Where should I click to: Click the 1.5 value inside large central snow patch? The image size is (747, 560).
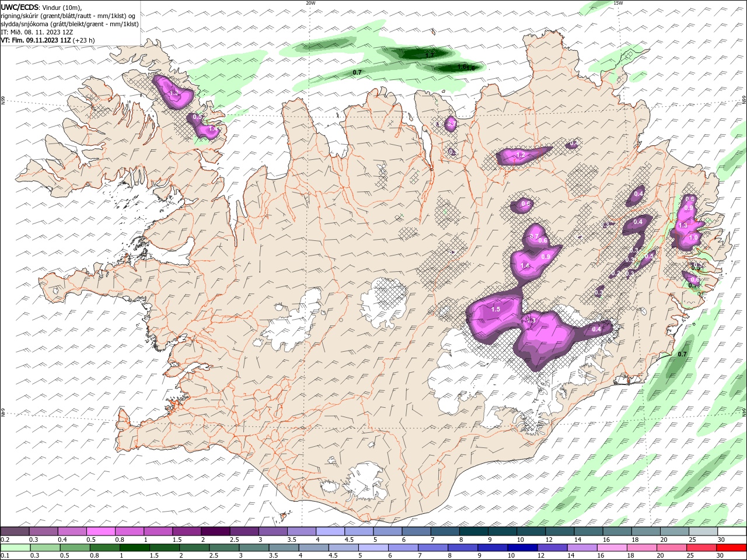(x=496, y=309)
